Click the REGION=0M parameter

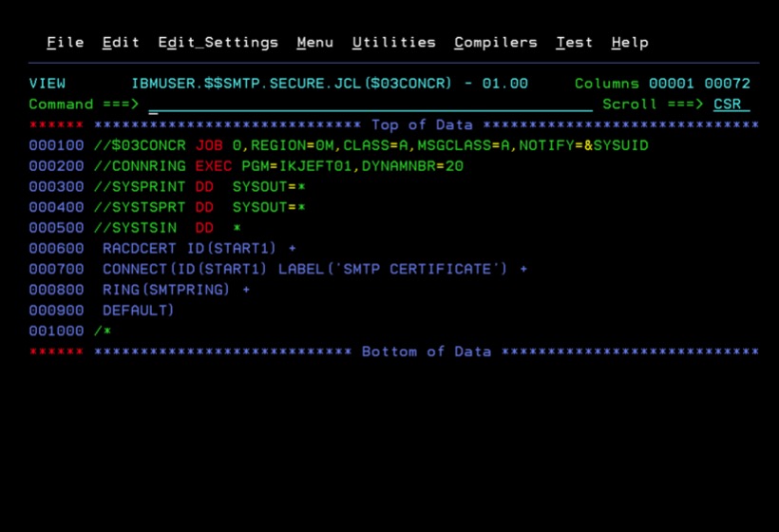click(x=293, y=145)
